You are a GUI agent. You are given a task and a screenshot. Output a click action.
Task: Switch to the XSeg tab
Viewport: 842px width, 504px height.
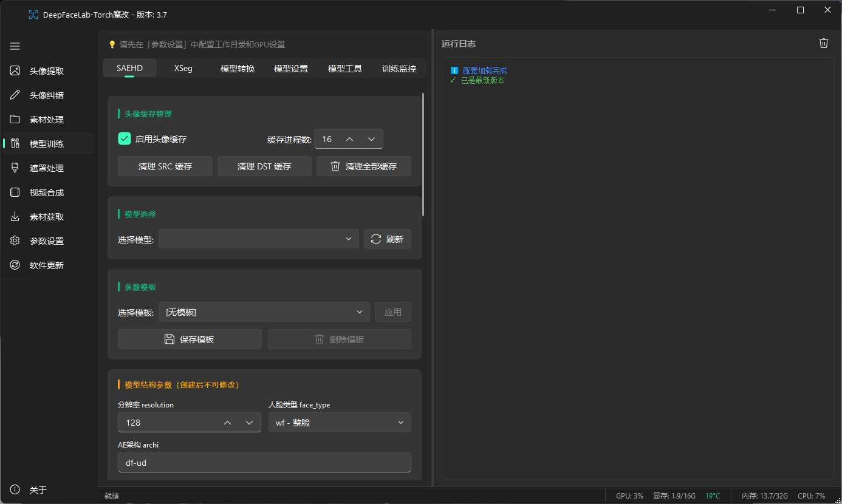(183, 69)
